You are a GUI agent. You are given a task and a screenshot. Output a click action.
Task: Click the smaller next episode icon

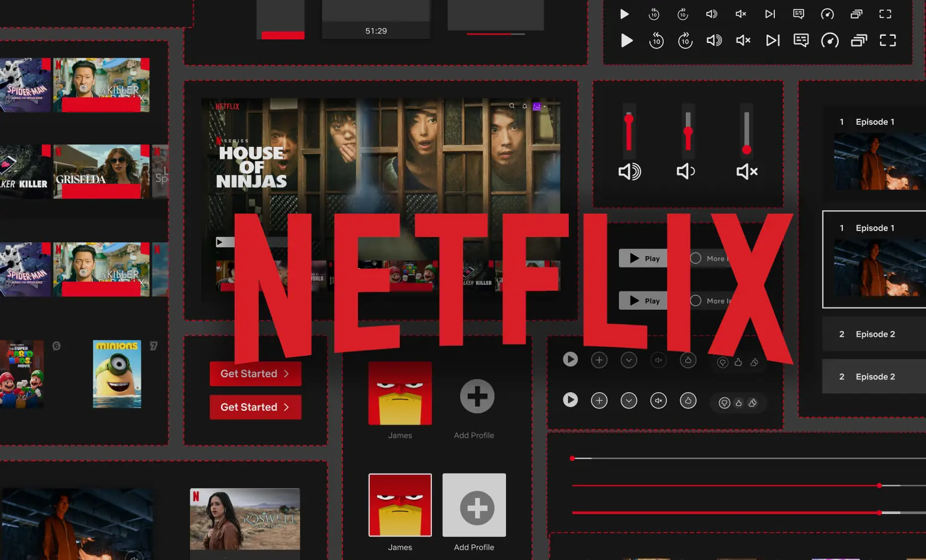[x=770, y=14]
